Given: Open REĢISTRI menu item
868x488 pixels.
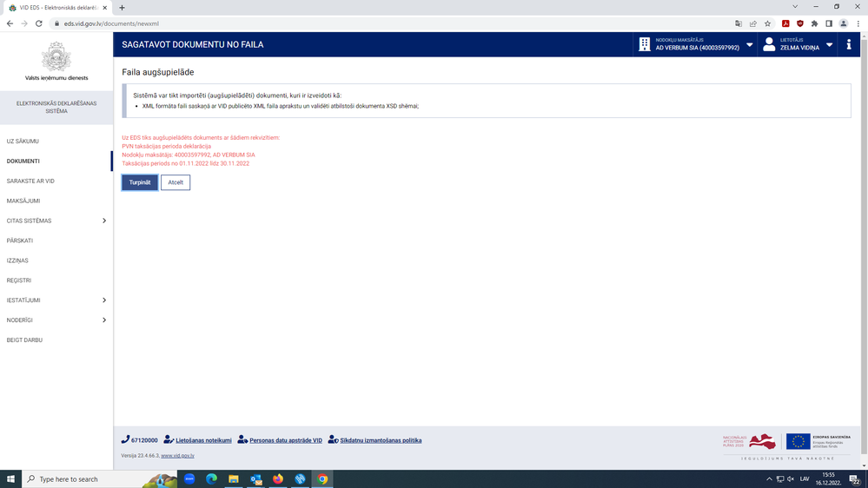Looking at the screenshot, I should click(x=19, y=280).
